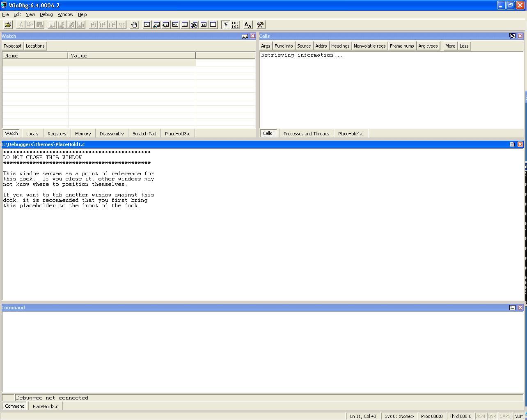
Task: Open the Debug menu
Action: (46, 14)
